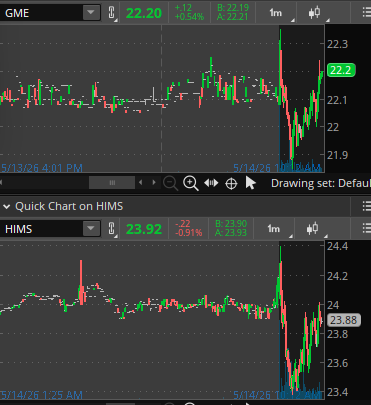Open the hamburger menu beside the HIMS chart style button
Viewport: 371px width, 405px height.
tap(367, 229)
